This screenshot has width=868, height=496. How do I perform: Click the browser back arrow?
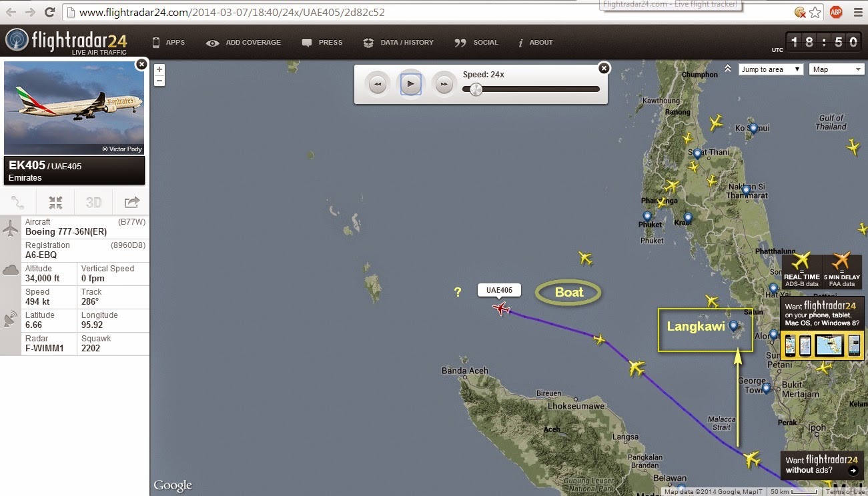point(11,12)
